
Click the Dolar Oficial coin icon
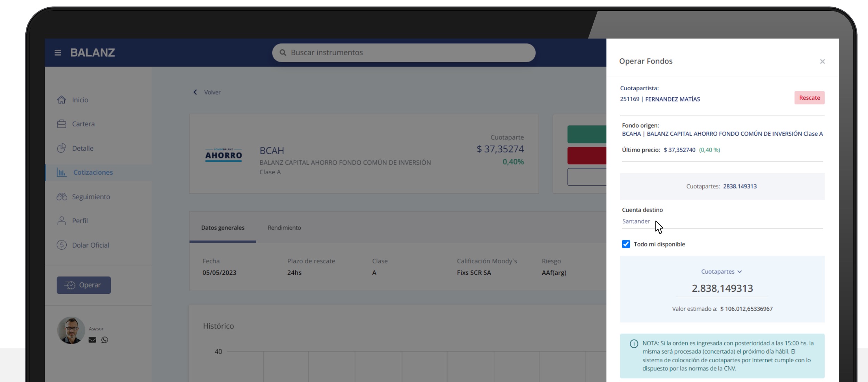(61, 245)
